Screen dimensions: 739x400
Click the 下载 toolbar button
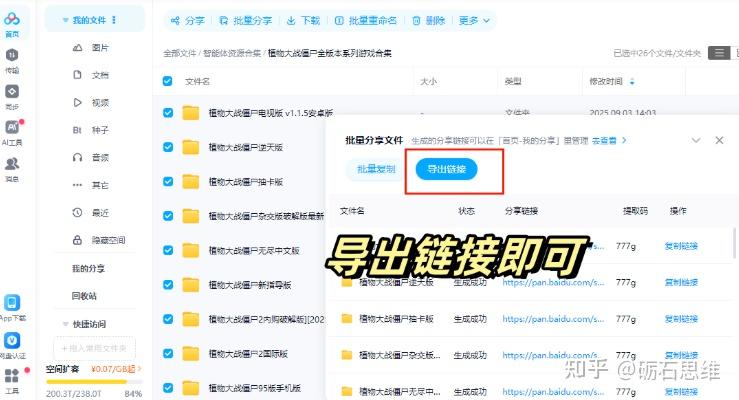coord(303,20)
